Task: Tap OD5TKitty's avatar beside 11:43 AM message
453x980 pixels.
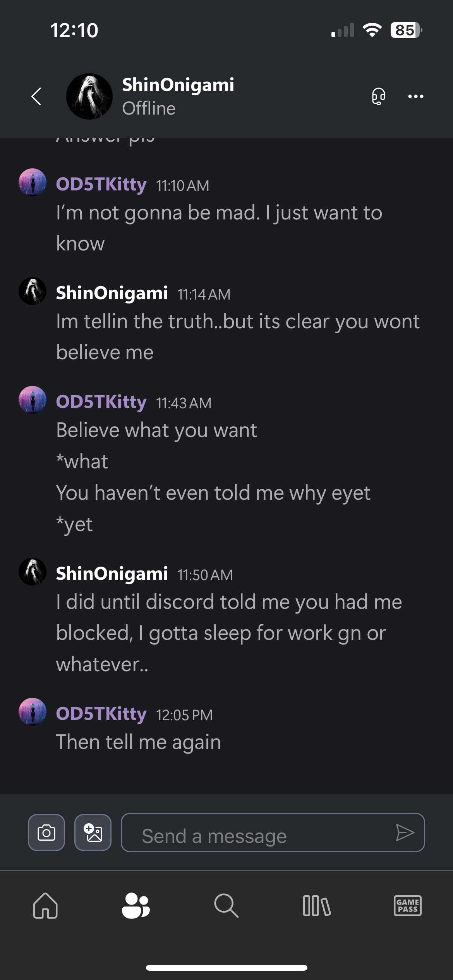Action: click(x=33, y=400)
